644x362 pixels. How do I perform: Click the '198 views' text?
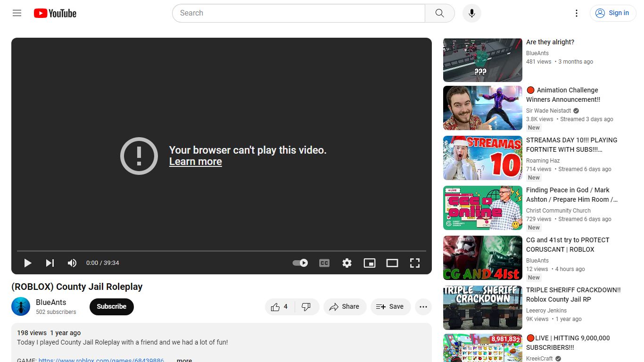tap(32, 333)
